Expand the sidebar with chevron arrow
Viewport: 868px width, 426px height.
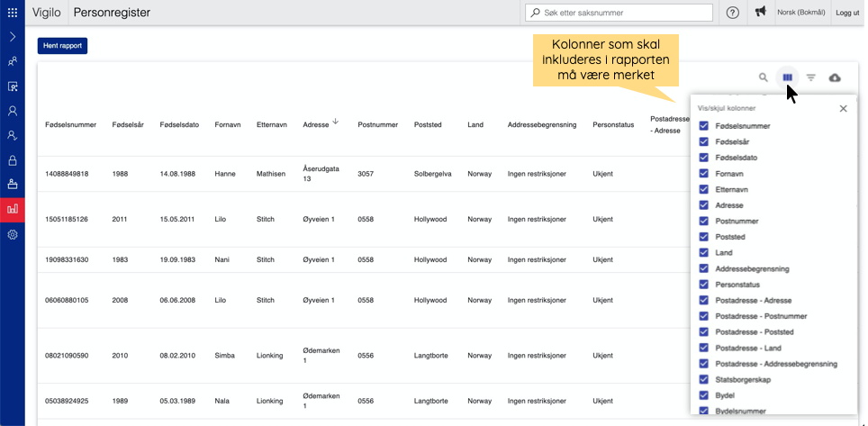[x=13, y=37]
